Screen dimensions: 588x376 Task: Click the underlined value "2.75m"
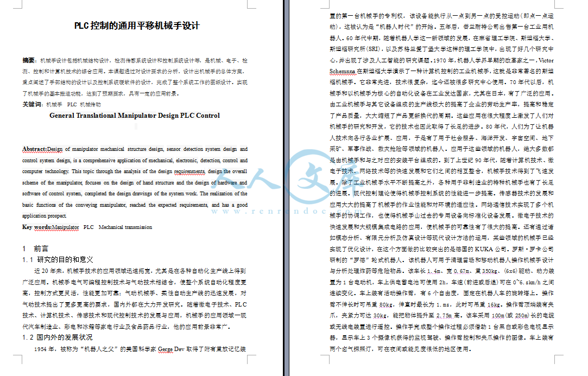point(445,316)
